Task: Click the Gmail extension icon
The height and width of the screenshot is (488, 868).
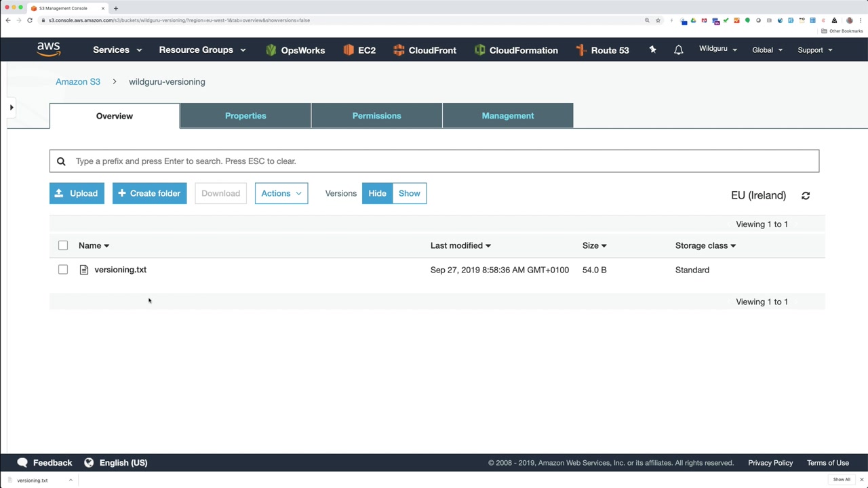Action: click(x=705, y=20)
